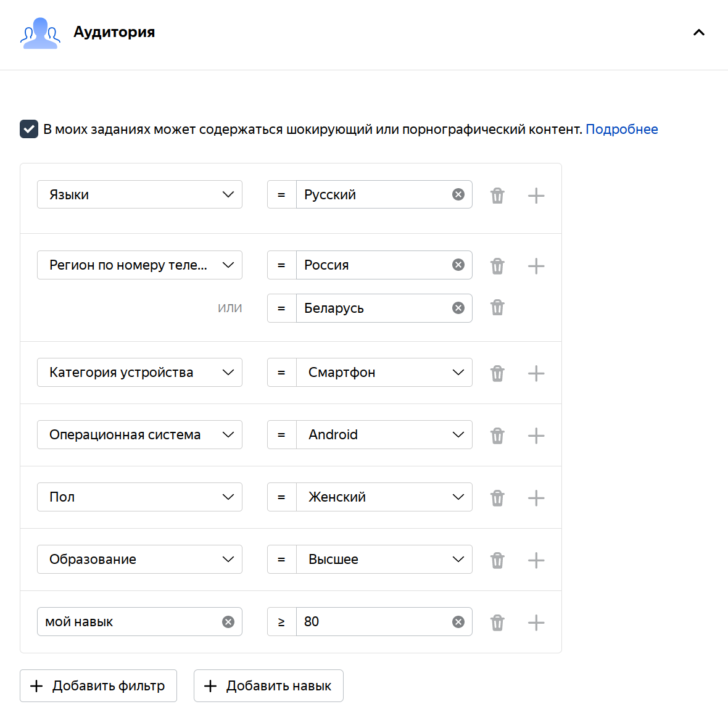Open the Подробнее link
The width and height of the screenshot is (728, 728).
pyautogui.click(x=621, y=130)
